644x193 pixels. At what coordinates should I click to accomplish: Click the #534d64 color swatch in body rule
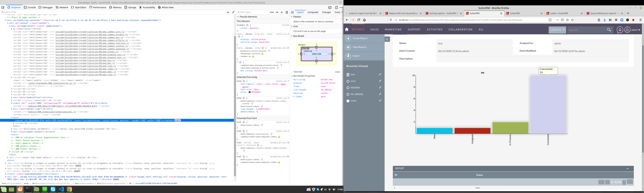point(250,92)
